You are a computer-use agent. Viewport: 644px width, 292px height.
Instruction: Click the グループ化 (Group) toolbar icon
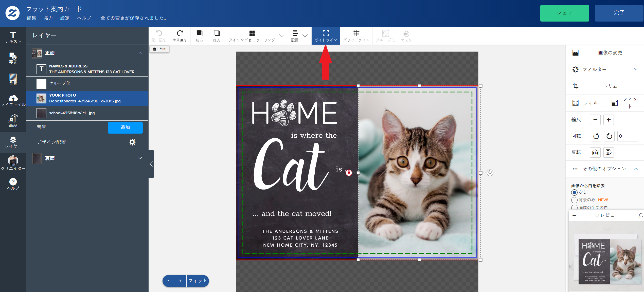click(x=385, y=36)
